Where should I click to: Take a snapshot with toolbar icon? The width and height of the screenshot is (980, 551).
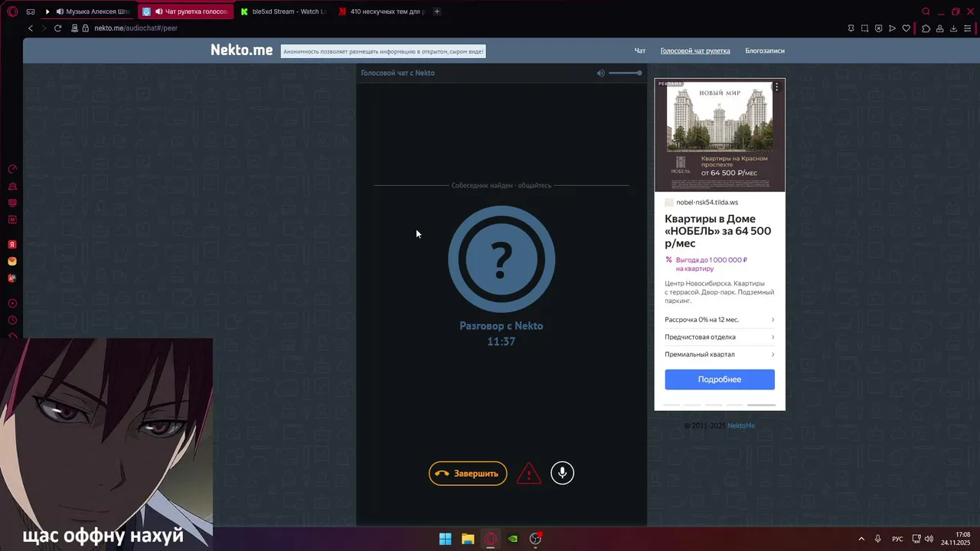click(x=865, y=28)
